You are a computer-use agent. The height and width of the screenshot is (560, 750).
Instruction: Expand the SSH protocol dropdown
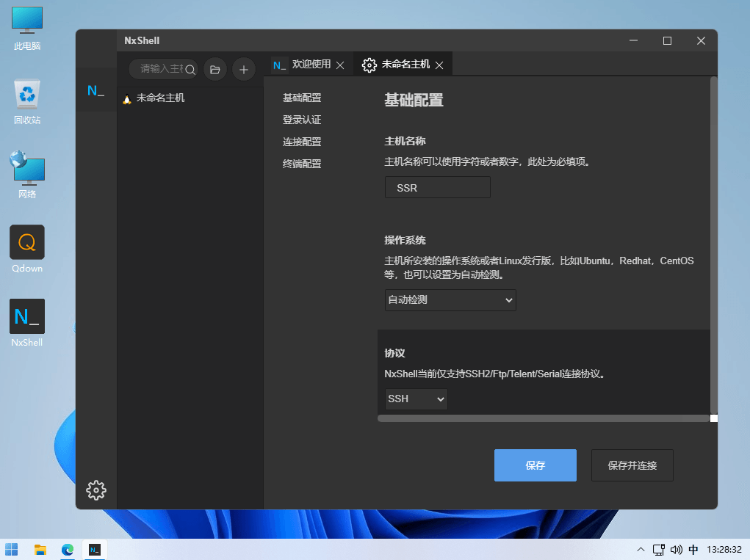tap(416, 399)
